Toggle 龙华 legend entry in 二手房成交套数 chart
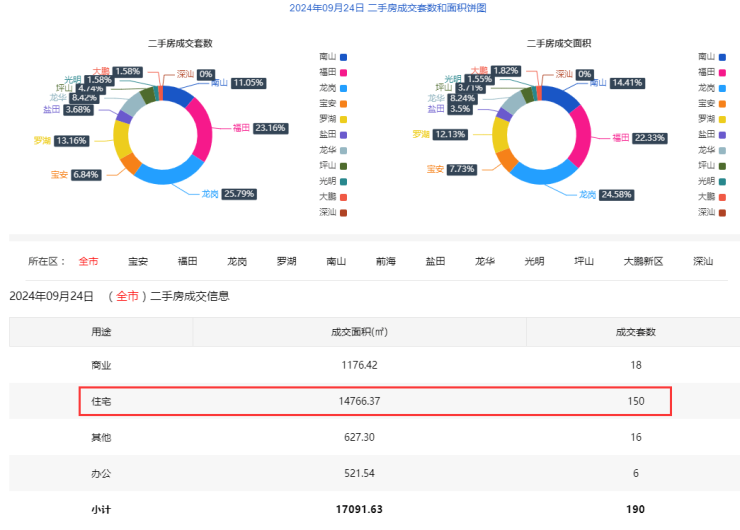Viewport: 740px width, 530px height. pos(333,151)
